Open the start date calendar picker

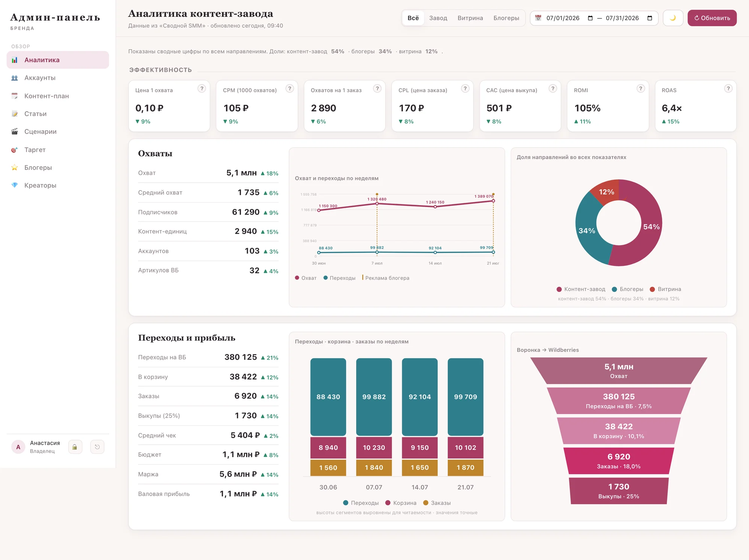[590, 18]
